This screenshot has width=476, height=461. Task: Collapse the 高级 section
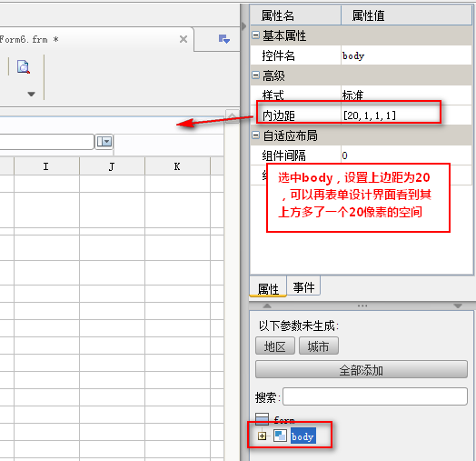pyautogui.click(x=255, y=75)
